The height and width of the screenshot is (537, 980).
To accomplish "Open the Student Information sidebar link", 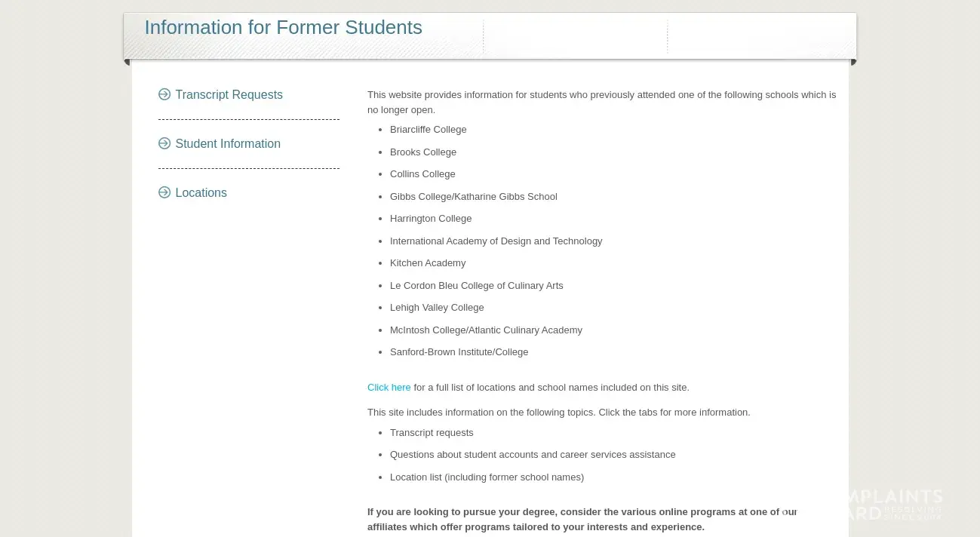I will pyautogui.click(x=228, y=144).
